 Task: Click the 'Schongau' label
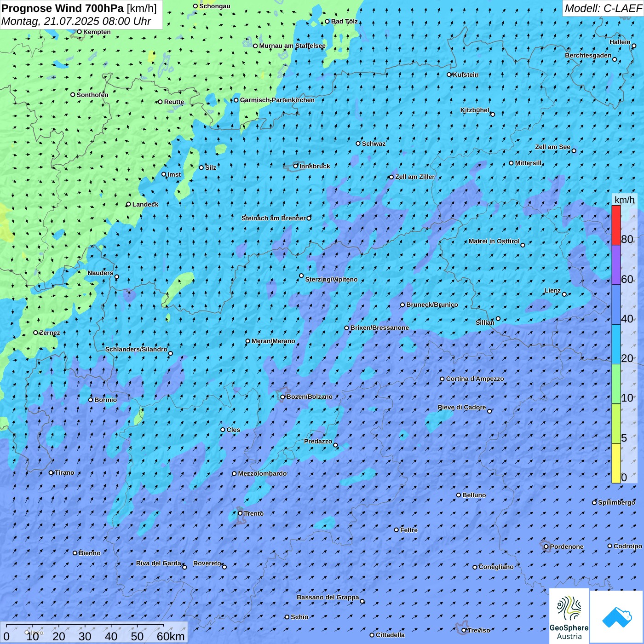point(215,6)
